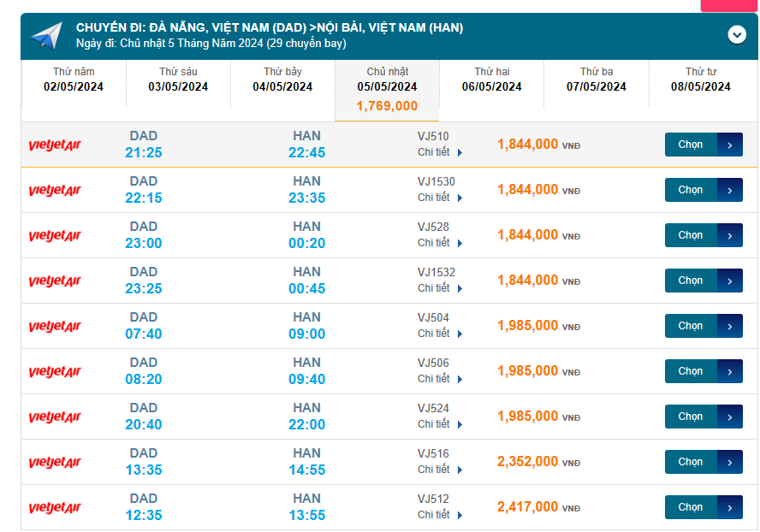
Task: Click VietJet Air logo for flight VJ1530
Action: pyautogui.click(x=55, y=190)
